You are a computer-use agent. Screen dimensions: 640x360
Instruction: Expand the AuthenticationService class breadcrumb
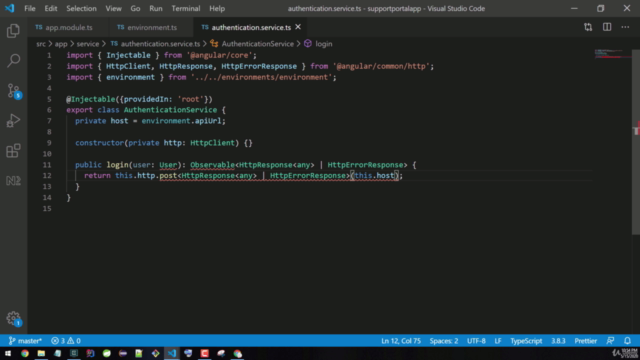point(257,44)
